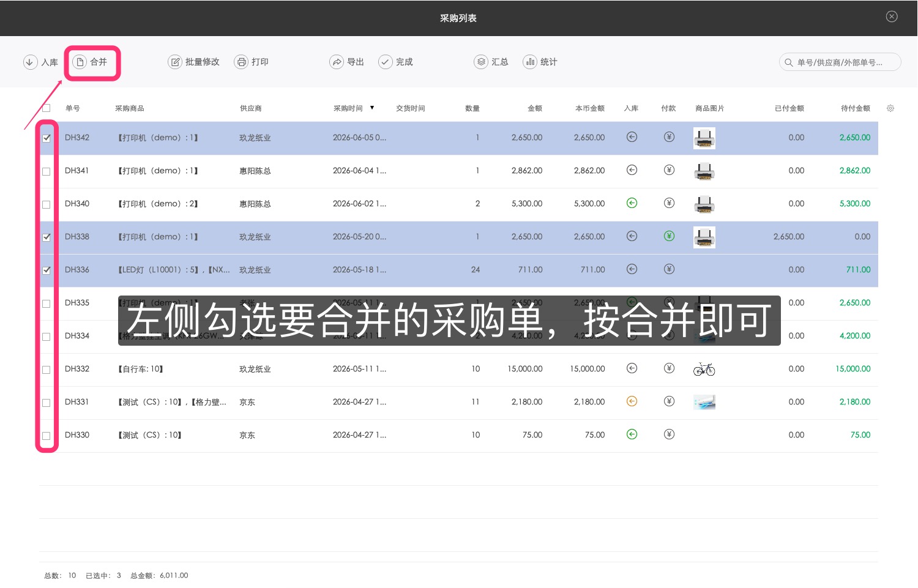Viewport: 918px width, 588px height.
Task: Open column settings gear icon
Action: (x=890, y=108)
